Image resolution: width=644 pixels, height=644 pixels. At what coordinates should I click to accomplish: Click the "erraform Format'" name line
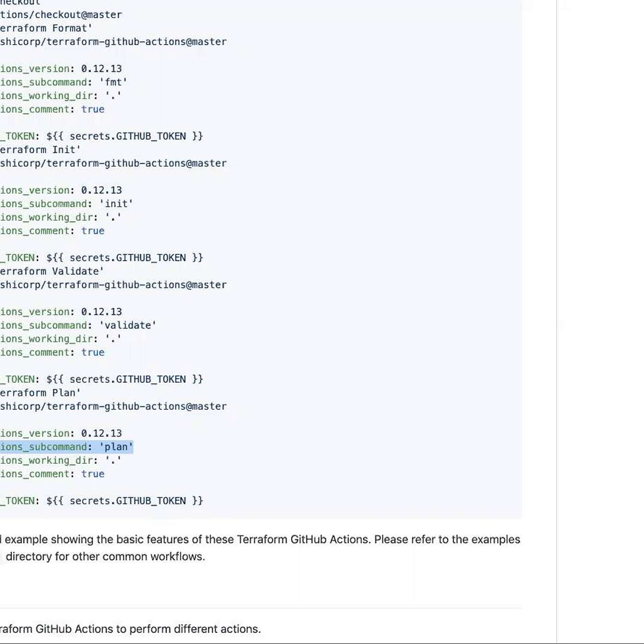(x=46, y=28)
